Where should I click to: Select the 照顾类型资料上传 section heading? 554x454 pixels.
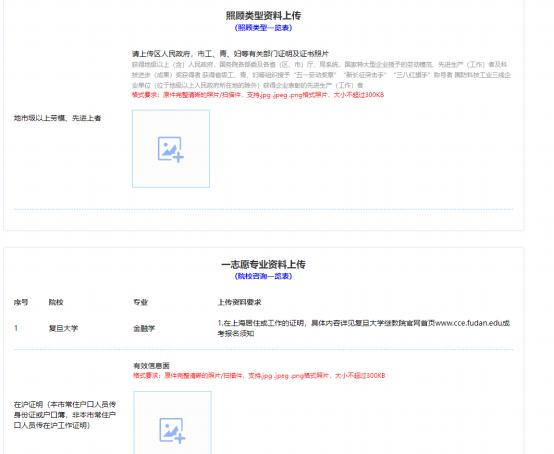(x=263, y=16)
